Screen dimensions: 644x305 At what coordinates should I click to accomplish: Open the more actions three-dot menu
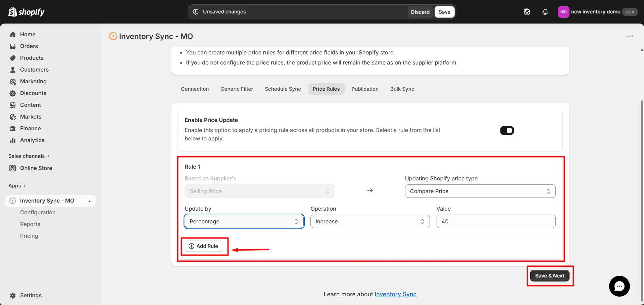click(x=630, y=36)
